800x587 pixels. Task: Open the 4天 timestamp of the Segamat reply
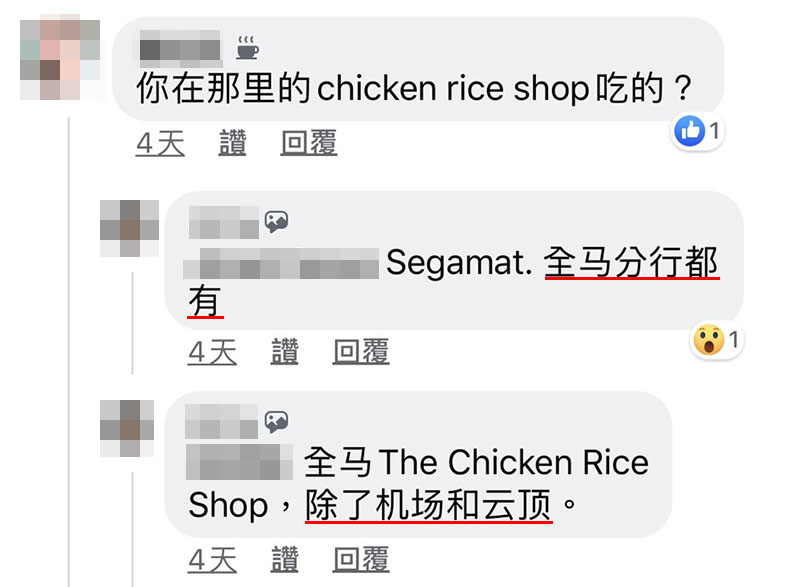point(212,351)
